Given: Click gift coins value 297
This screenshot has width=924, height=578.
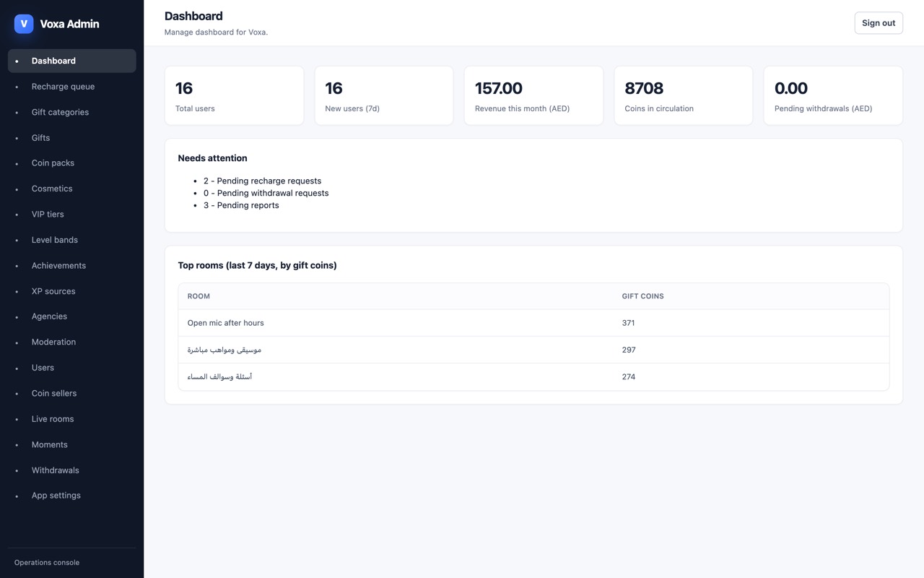Looking at the screenshot, I should [629, 350].
